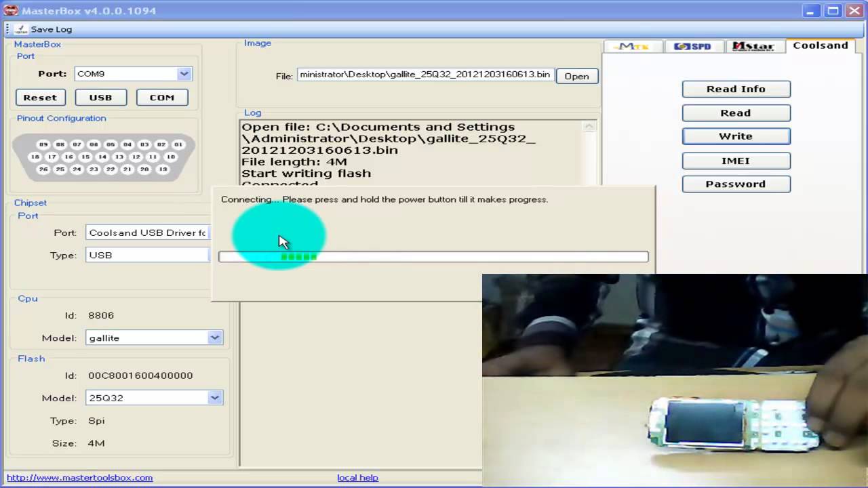This screenshot has height=488, width=868.
Task: Click the Read button
Action: (736, 113)
